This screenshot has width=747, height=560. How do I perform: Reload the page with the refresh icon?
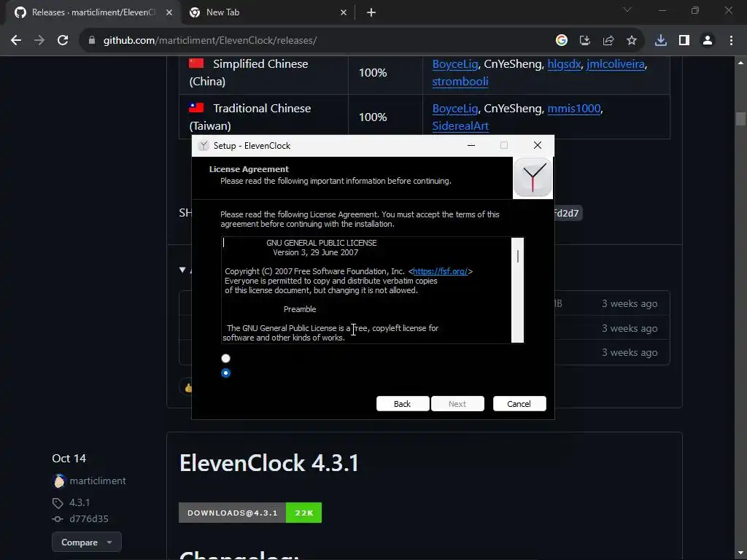[63, 41]
